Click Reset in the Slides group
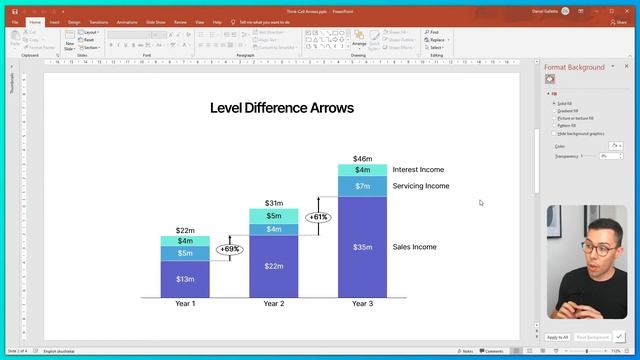Screen dimensions: 640x360 pos(86,40)
